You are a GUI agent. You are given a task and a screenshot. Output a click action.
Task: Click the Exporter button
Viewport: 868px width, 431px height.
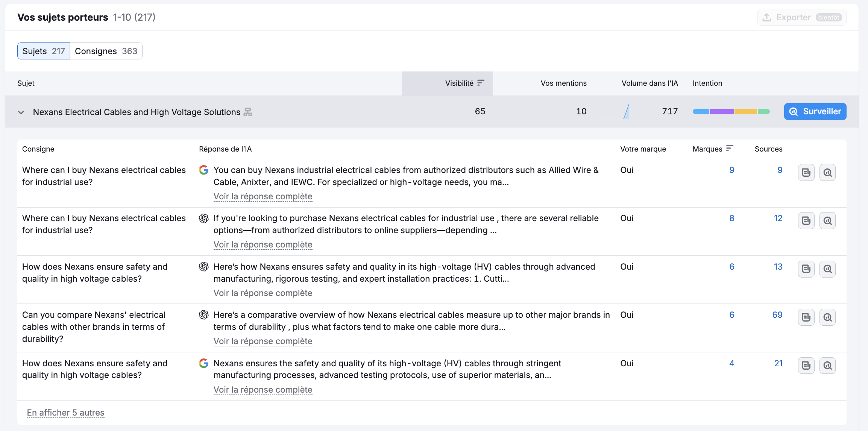tap(801, 17)
